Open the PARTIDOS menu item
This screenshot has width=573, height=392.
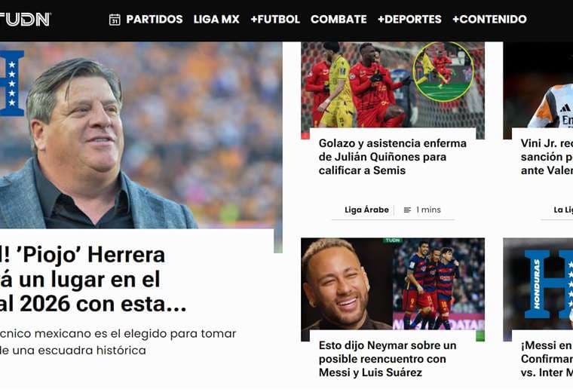click(x=155, y=20)
